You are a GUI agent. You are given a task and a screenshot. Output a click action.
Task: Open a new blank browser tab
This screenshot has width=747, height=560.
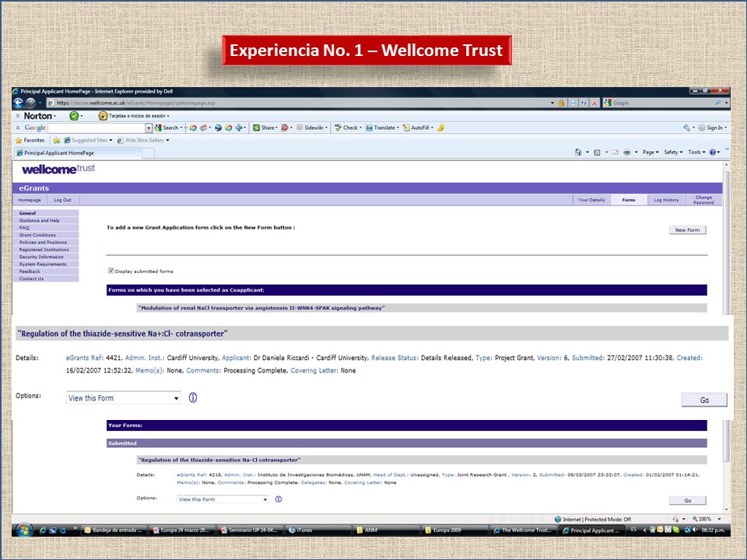click(148, 153)
